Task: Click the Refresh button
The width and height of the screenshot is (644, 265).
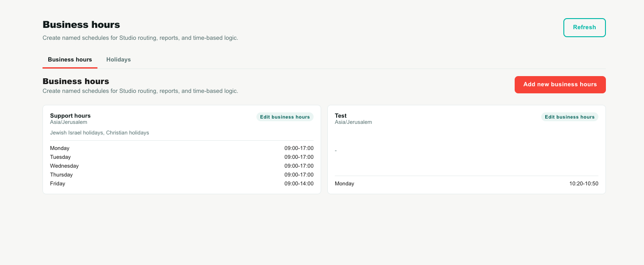Action: [x=584, y=27]
